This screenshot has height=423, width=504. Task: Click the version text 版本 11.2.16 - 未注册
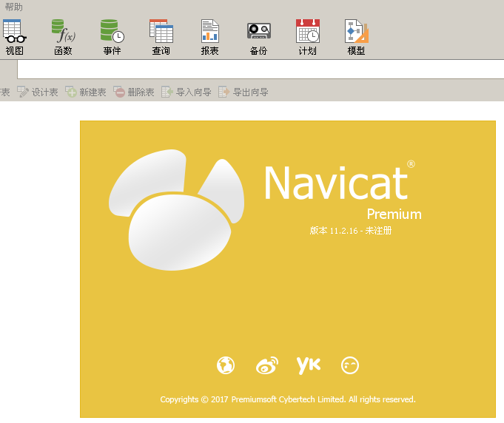coord(351,231)
